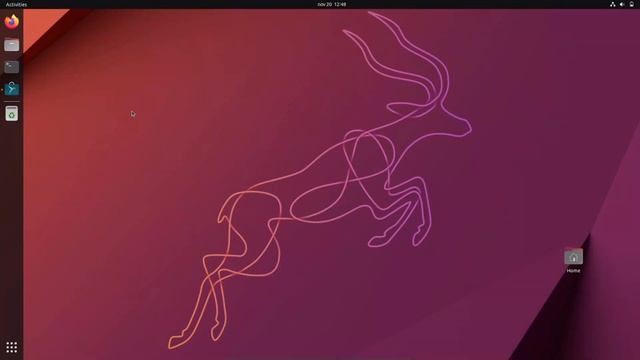Viewport: 640px width, 360px height.
Task: Select the Home label on the desktop
Action: click(573, 271)
